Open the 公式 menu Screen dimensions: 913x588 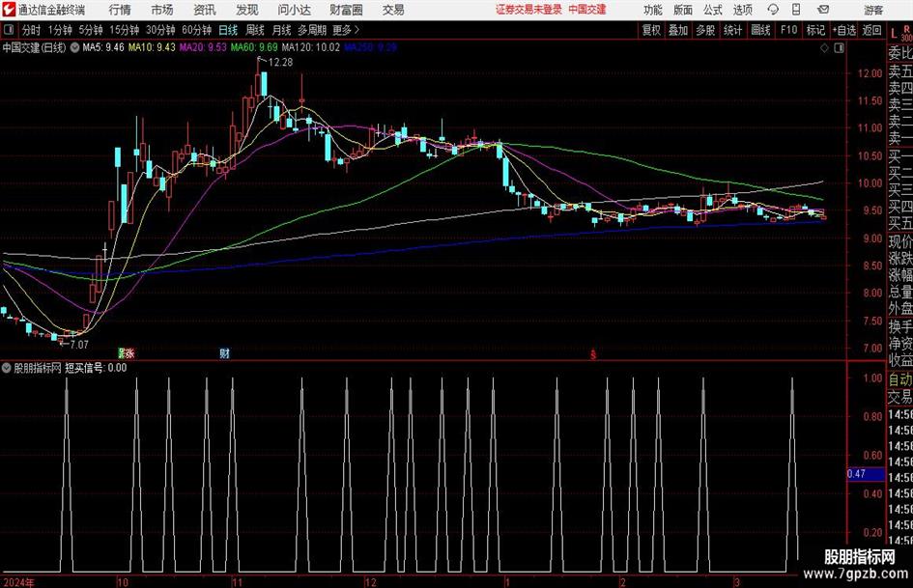click(x=713, y=10)
